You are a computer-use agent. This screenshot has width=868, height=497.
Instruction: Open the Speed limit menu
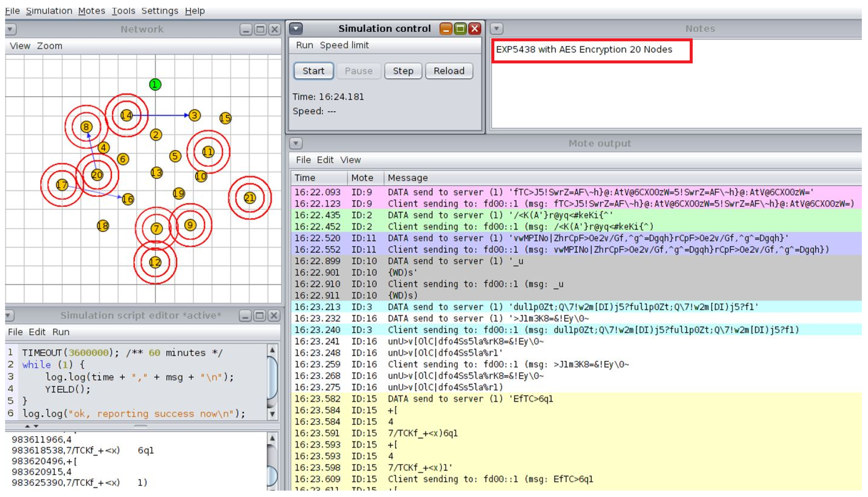(x=344, y=45)
